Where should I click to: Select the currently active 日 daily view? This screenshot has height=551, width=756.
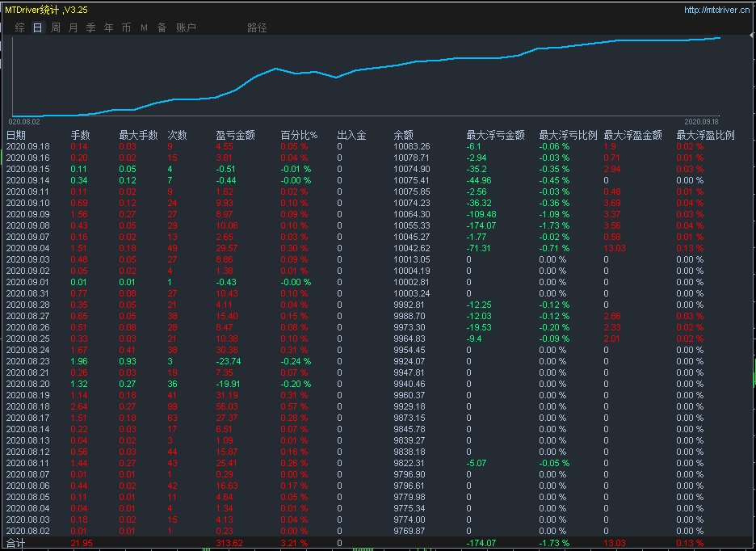coord(36,27)
